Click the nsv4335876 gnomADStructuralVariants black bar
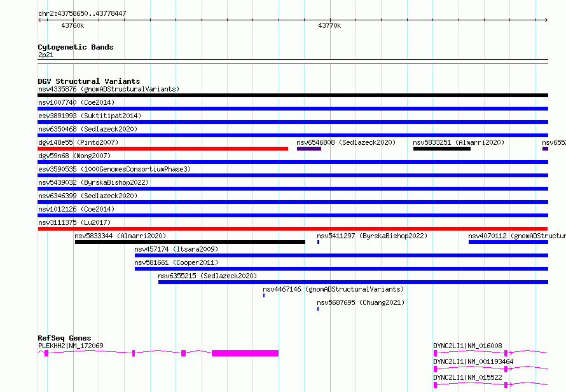This screenshot has height=392, width=566. coord(293,95)
